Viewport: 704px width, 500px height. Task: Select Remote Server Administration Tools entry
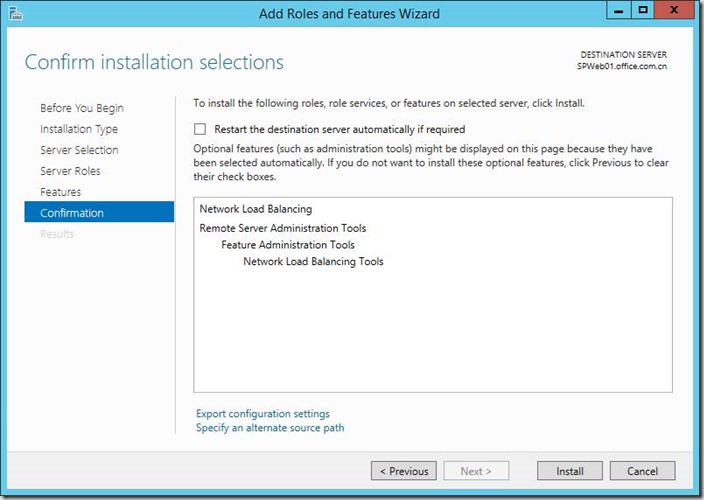tap(283, 228)
